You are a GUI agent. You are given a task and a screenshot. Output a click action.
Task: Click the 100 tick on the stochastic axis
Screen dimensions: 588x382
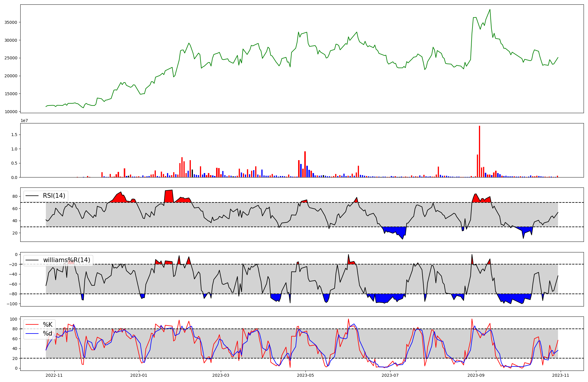(14, 319)
